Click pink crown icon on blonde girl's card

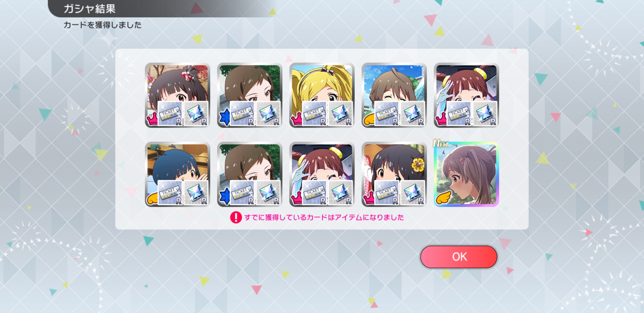tap(296, 119)
